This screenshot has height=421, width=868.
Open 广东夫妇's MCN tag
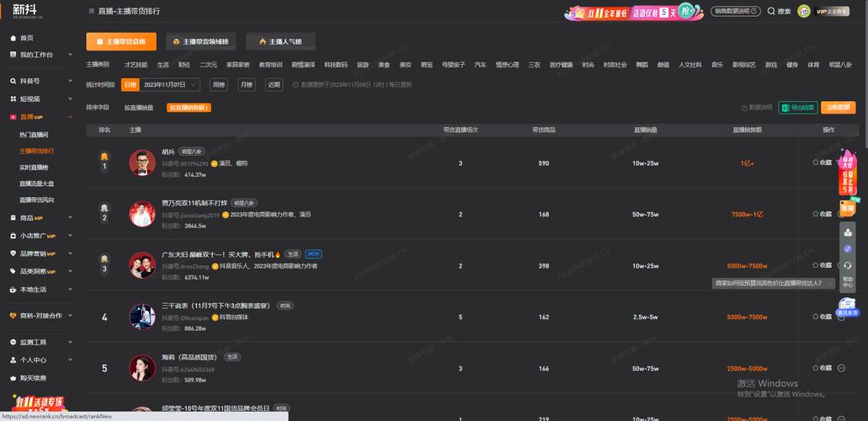313,254
